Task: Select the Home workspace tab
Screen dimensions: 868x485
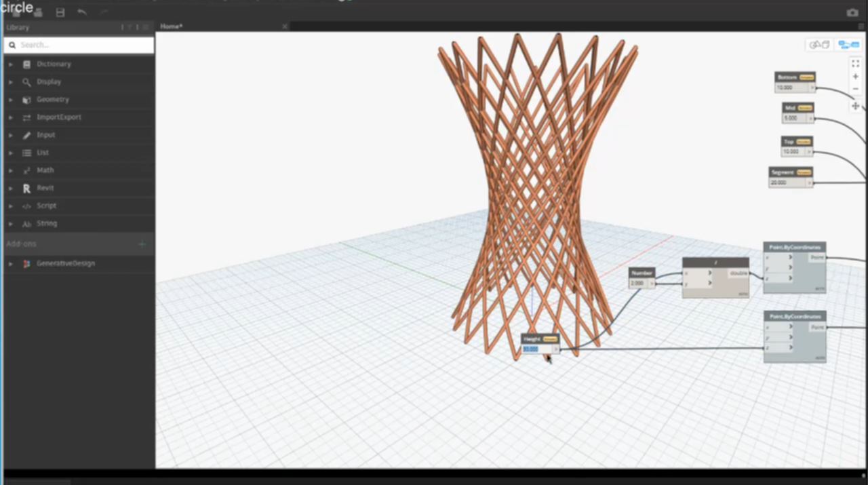Action: coord(172,26)
